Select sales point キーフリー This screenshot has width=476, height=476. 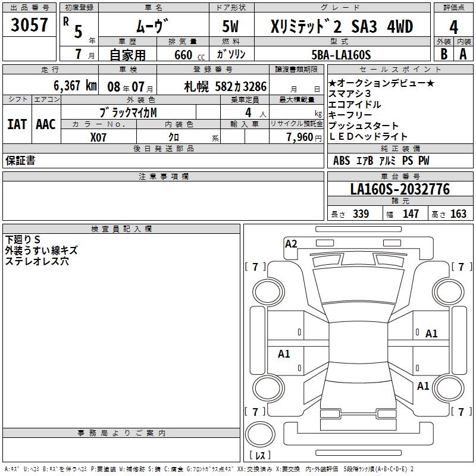[350, 115]
